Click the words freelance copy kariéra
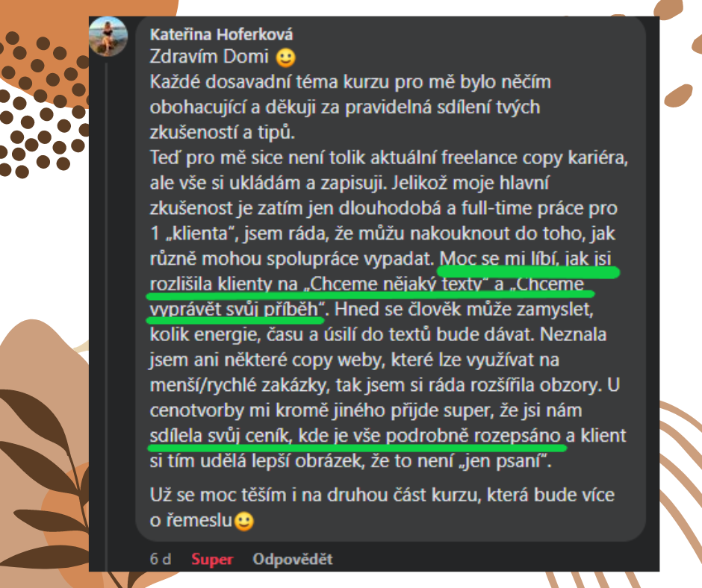Screen dimensions: 702x588 coord(535,157)
